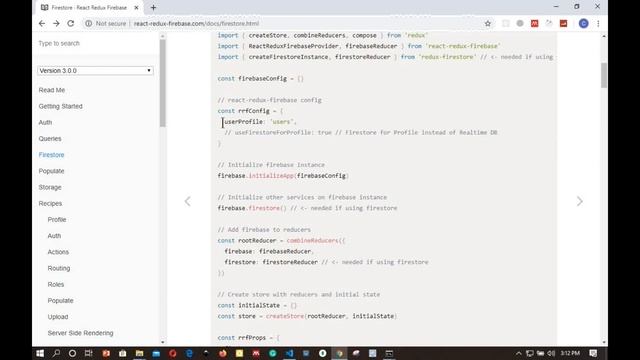
Task: Open the Profile recipe
Action: point(57,220)
